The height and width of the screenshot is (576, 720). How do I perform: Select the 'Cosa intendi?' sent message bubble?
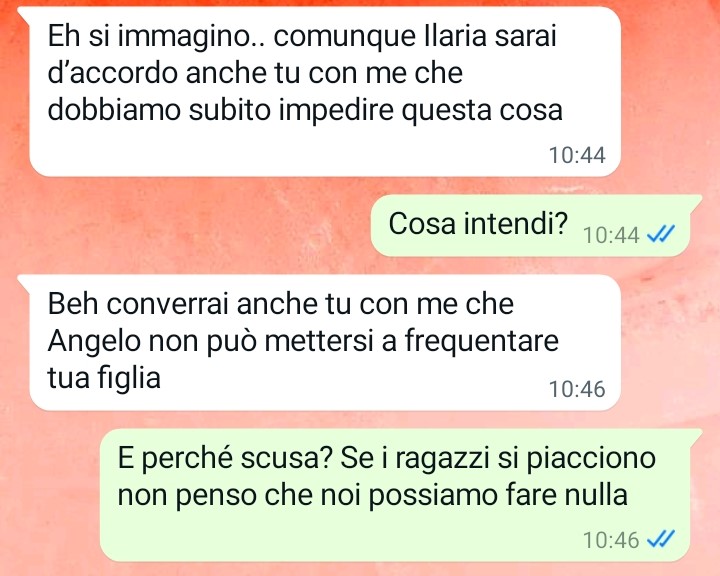536,226
